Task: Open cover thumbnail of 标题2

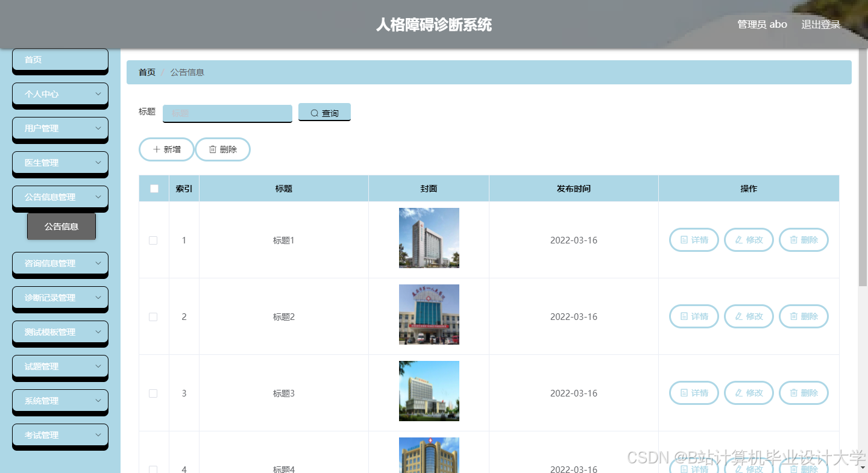Action: tap(429, 315)
